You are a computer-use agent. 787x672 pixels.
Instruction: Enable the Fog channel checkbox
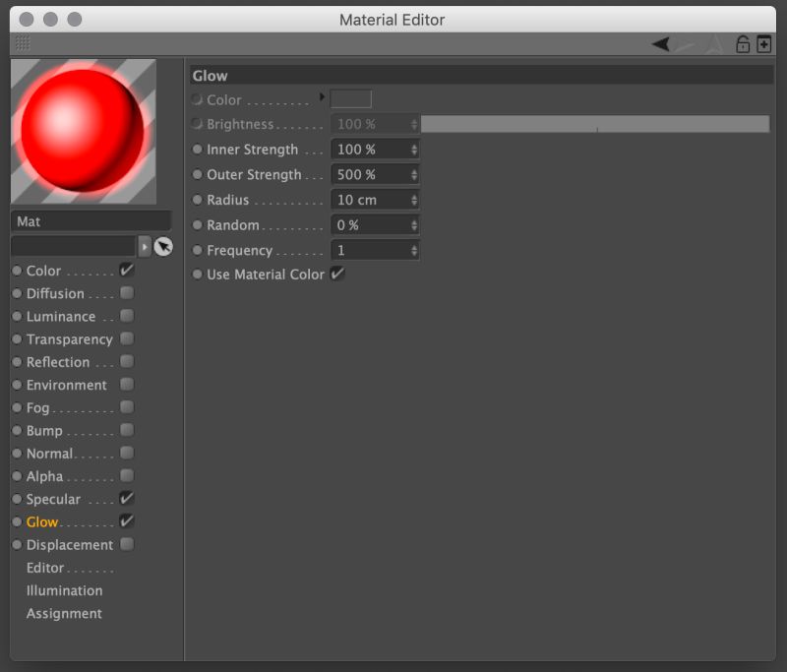[127, 407]
